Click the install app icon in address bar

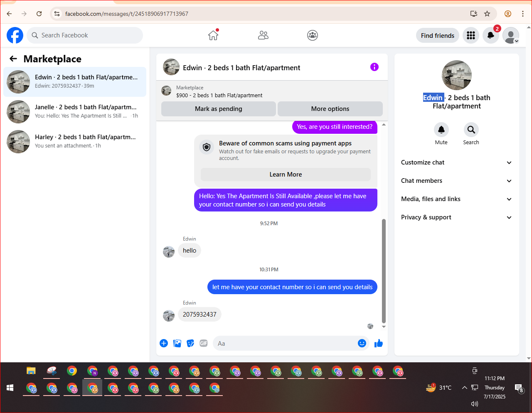(474, 14)
